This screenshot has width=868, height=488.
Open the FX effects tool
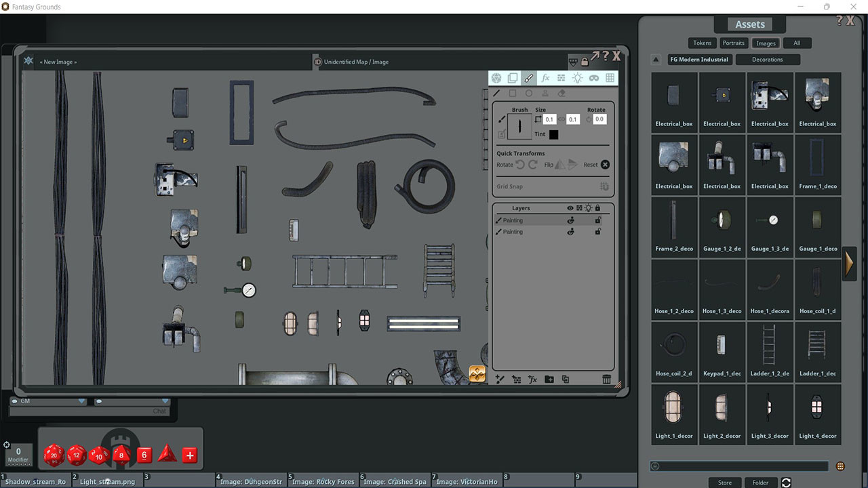click(x=545, y=77)
